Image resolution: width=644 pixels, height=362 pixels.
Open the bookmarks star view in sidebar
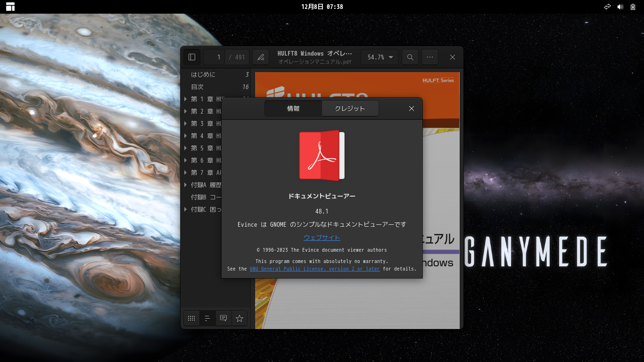pos(239,318)
